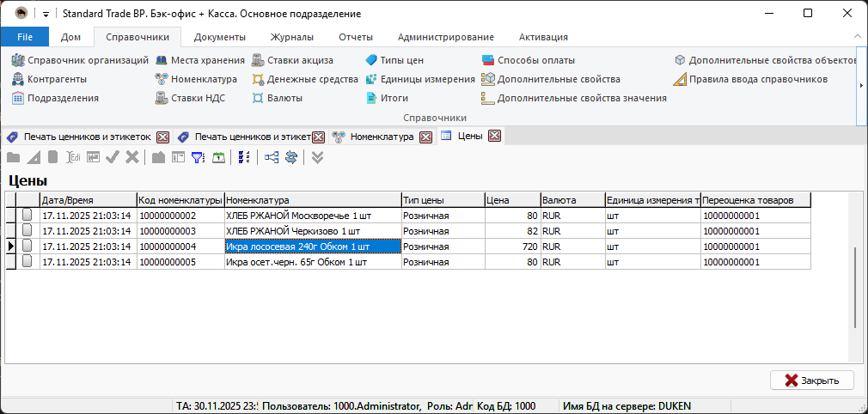
Task: Click the blue tree-structure toolbar icon
Action: click(x=272, y=158)
